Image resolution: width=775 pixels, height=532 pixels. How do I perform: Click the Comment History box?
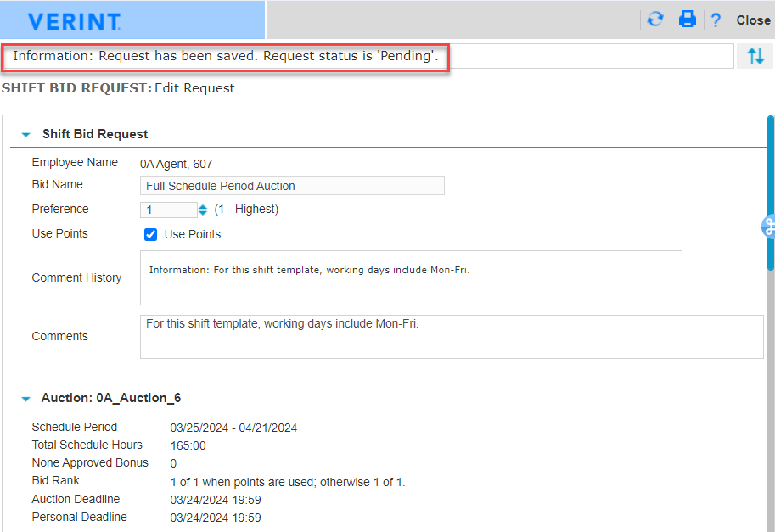[411, 277]
